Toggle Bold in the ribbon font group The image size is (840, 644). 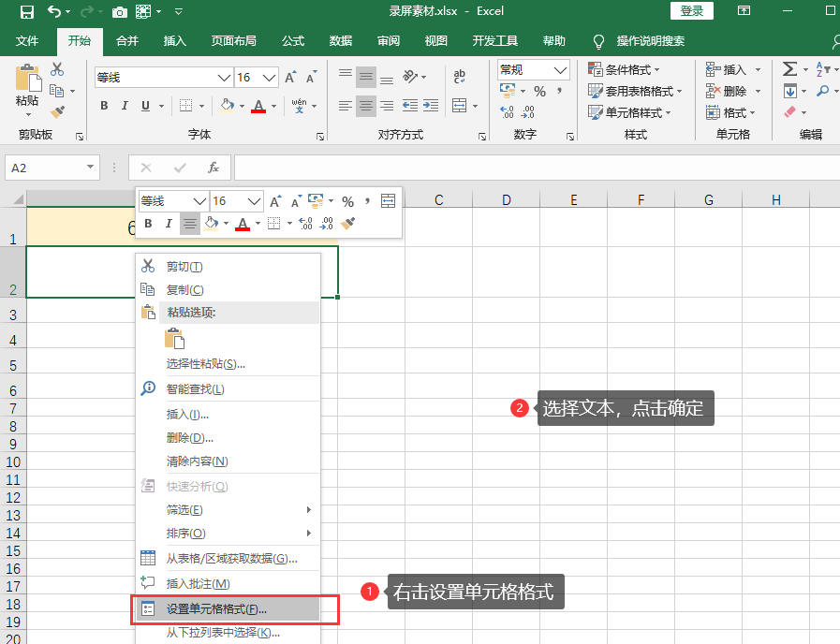pyautogui.click(x=104, y=106)
